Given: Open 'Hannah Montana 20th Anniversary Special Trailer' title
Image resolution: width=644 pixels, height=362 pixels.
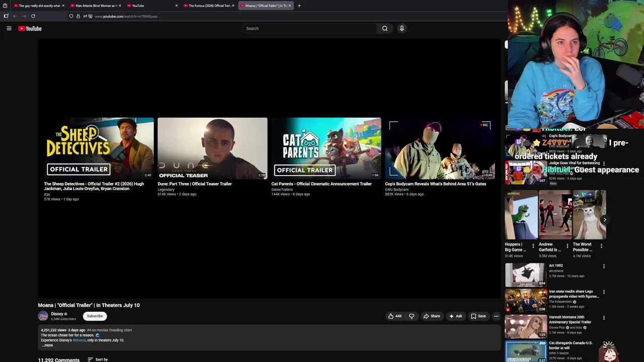Looking at the screenshot, I should pos(570,320).
